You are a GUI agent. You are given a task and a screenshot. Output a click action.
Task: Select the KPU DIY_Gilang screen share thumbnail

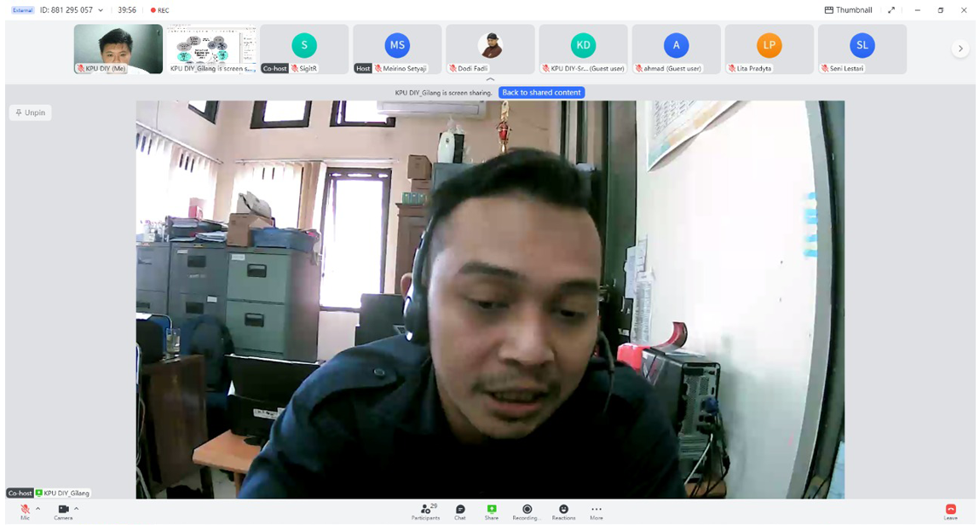211,48
